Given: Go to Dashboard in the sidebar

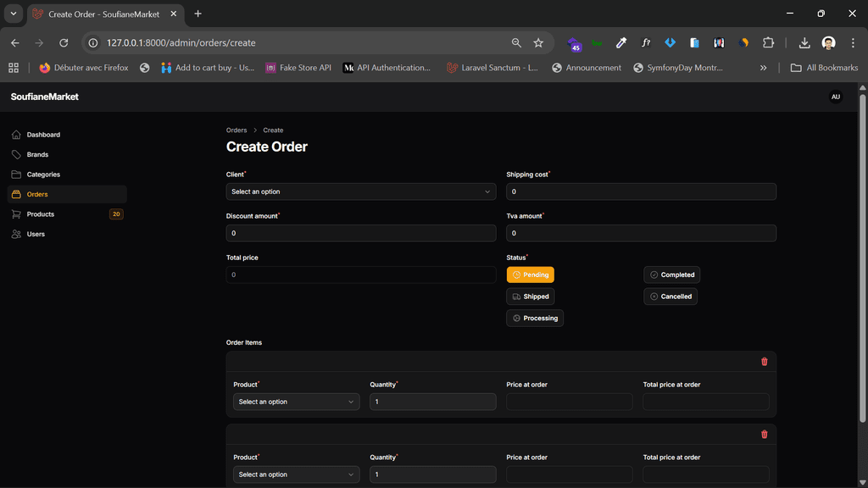Looking at the screenshot, I should point(43,135).
